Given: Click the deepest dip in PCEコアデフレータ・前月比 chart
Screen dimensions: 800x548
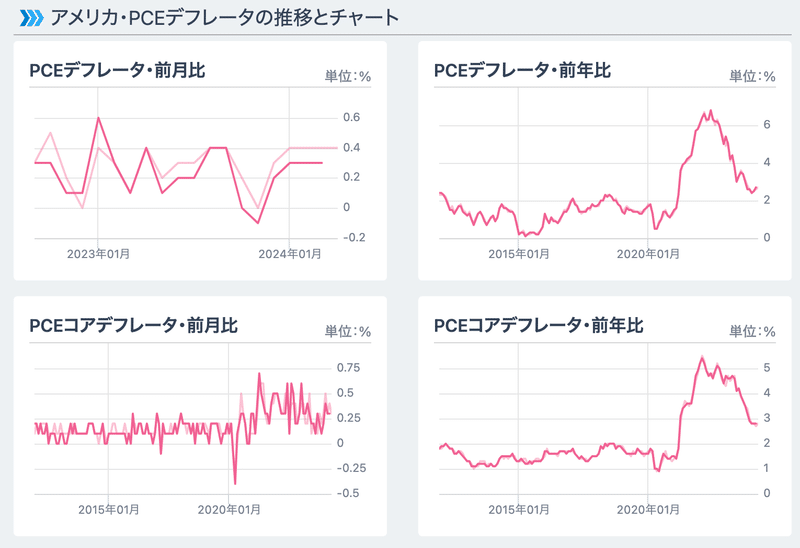Looking at the screenshot, I should (x=235, y=483).
